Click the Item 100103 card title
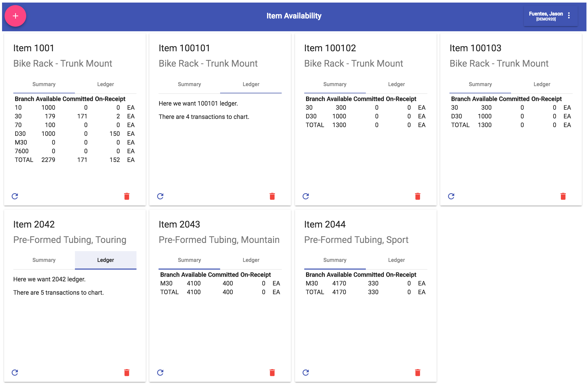 coord(475,48)
